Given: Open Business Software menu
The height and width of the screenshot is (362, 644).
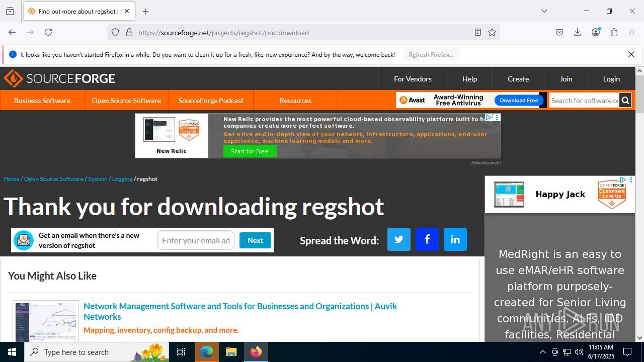Looking at the screenshot, I should pos(42,101).
